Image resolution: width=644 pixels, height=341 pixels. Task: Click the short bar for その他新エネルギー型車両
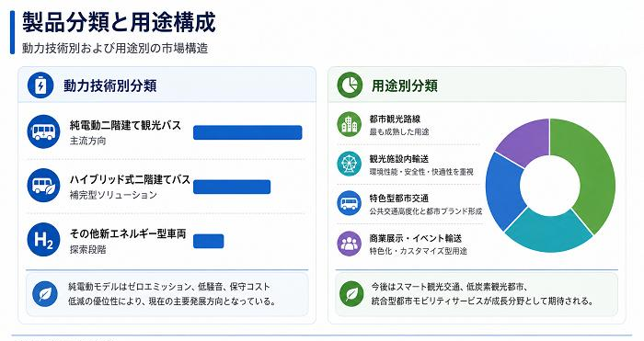tap(208, 241)
